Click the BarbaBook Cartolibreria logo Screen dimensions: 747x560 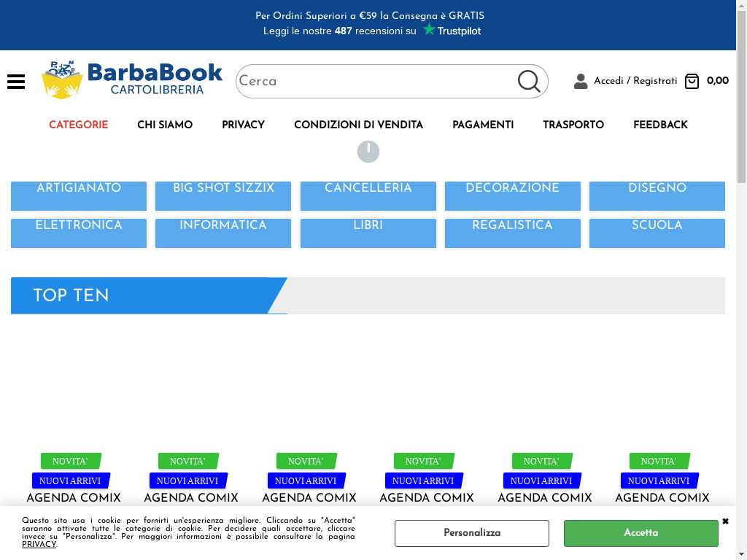[132, 79]
